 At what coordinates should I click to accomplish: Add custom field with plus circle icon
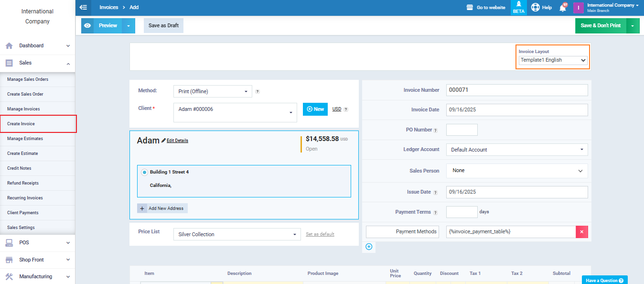(x=369, y=247)
